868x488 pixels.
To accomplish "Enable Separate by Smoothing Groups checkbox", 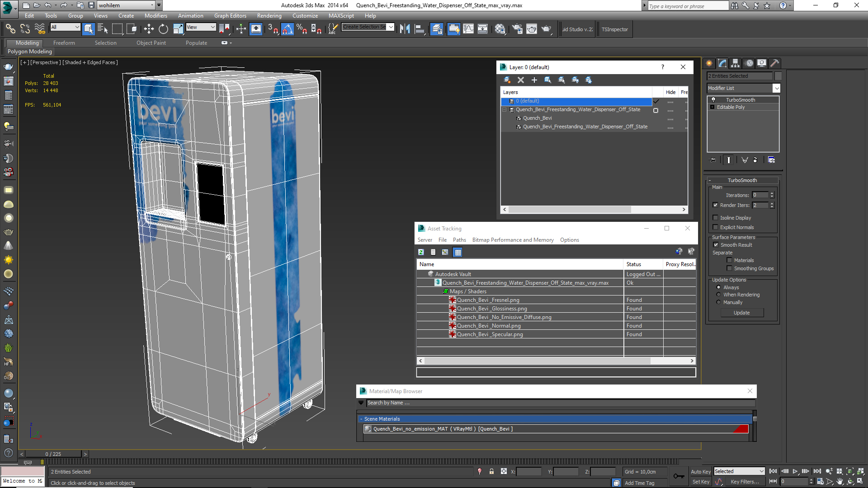I will click(x=730, y=268).
